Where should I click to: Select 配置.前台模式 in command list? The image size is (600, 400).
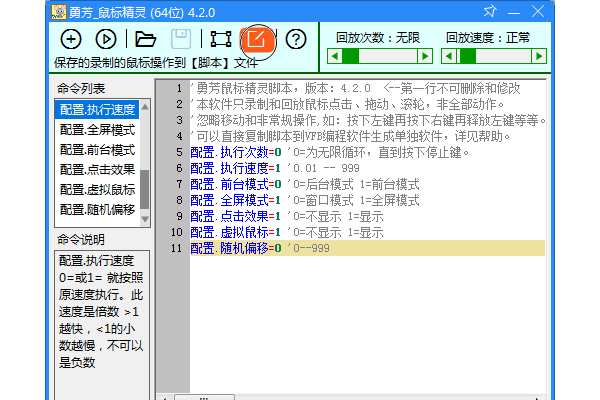pyautogui.click(x=97, y=150)
